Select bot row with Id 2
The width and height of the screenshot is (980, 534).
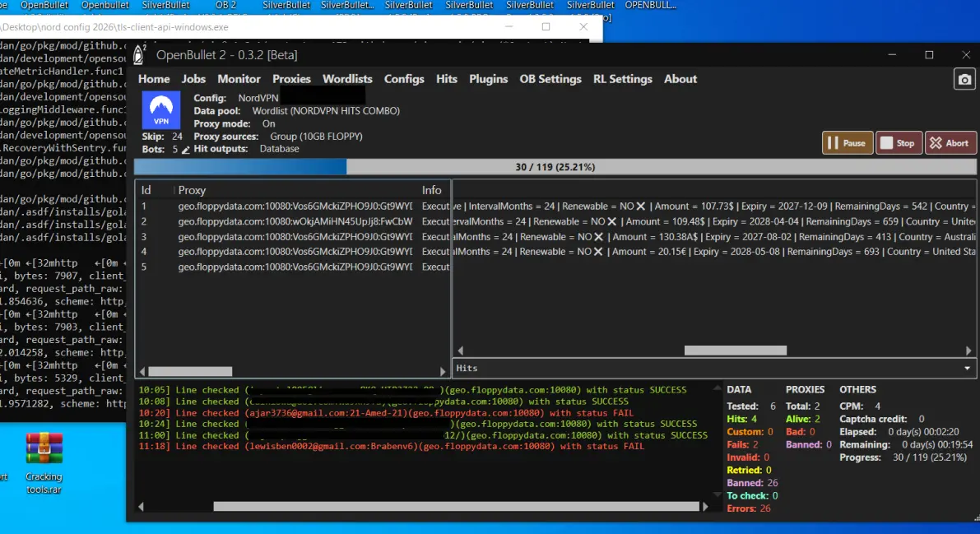293,221
